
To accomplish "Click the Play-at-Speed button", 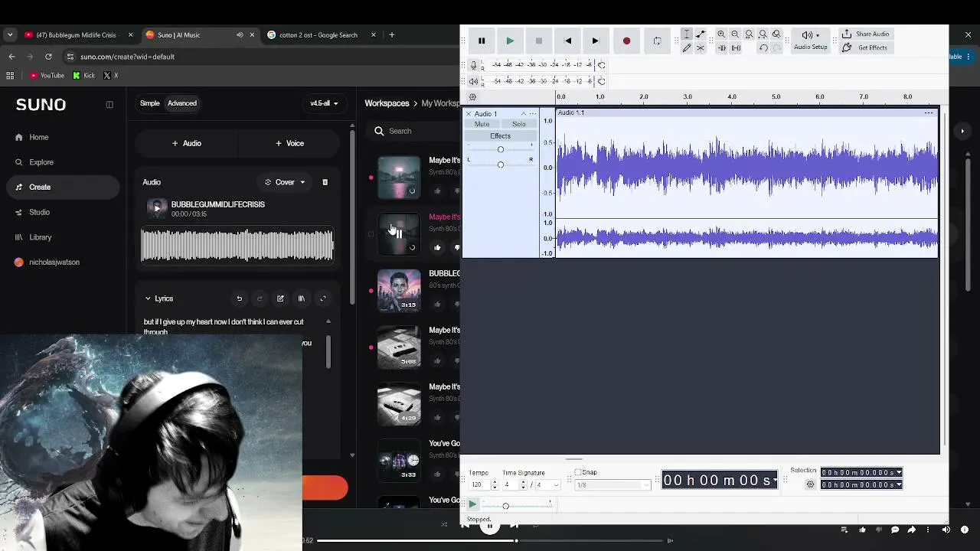I will coord(472,505).
